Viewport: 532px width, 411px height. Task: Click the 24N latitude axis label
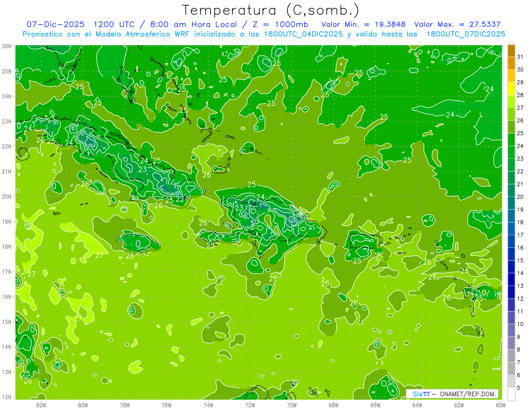click(x=7, y=96)
